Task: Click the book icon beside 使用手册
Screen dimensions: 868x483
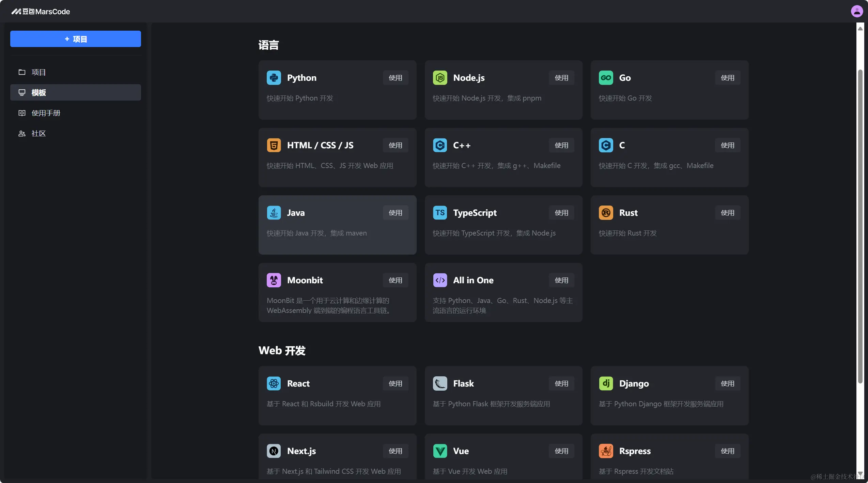Action: (22, 113)
